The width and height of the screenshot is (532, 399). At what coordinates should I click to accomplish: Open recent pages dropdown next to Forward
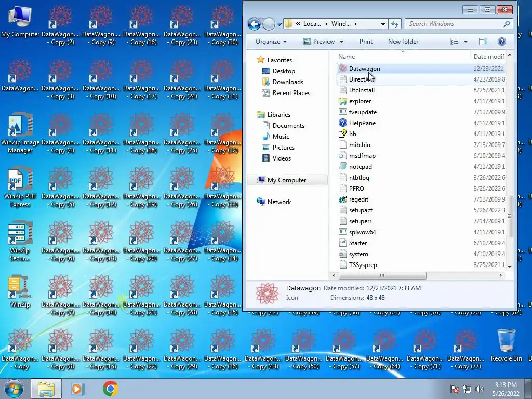tap(279, 24)
